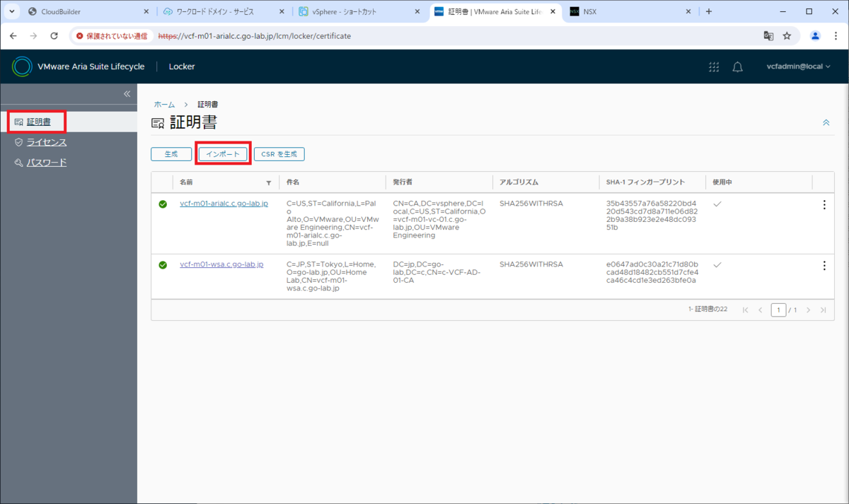This screenshot has width=849, height=504.
Task: Bookmark this page with the star icon
Action: 787,35
